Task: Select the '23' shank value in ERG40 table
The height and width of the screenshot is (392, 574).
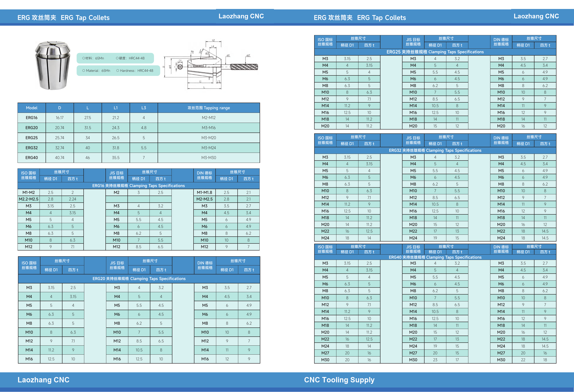Action: coord(435,360)
